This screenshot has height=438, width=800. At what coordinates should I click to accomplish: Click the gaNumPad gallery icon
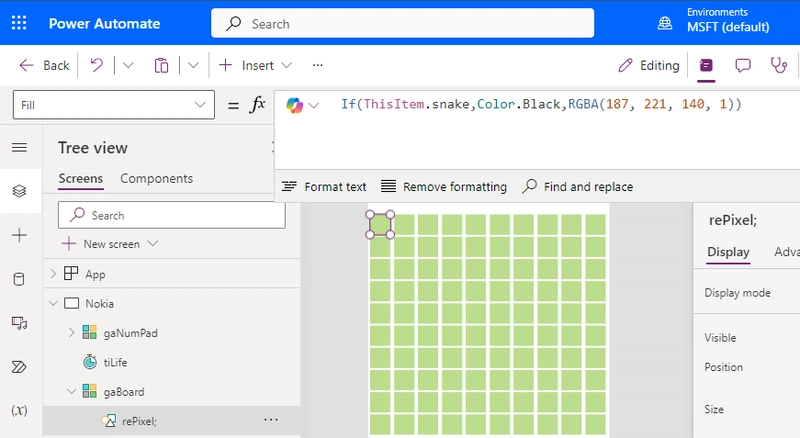point(89,333)
